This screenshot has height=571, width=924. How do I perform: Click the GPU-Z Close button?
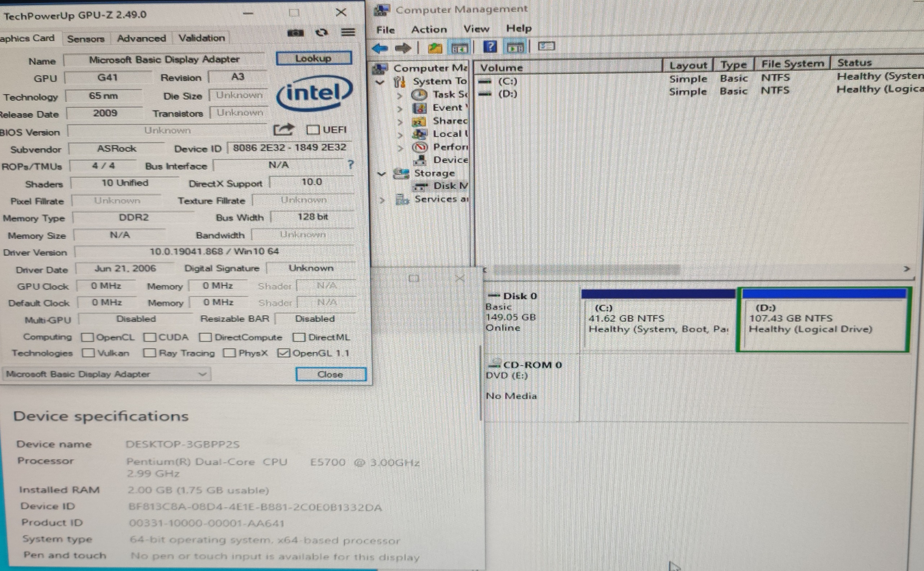pos(330,374)
